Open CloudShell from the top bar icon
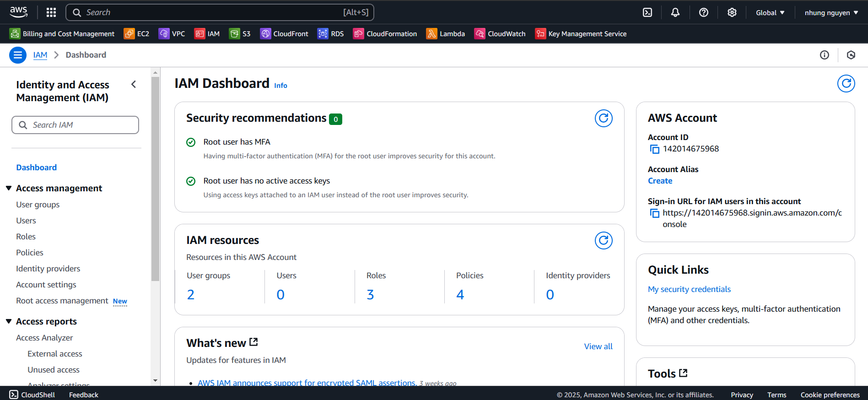 coord(647,12)
